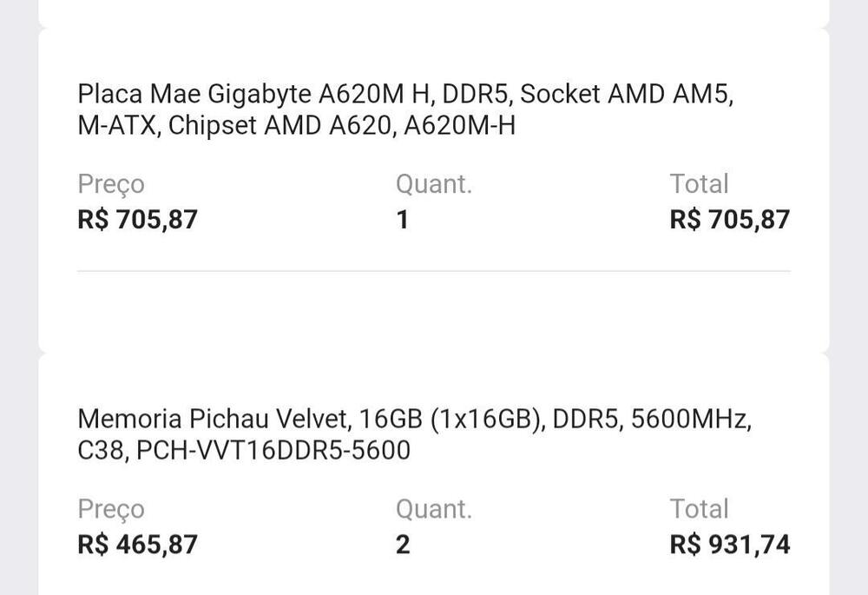868x595 pixels.
Task: Click the Quant. label of the memory item
Action: [434, 509]
